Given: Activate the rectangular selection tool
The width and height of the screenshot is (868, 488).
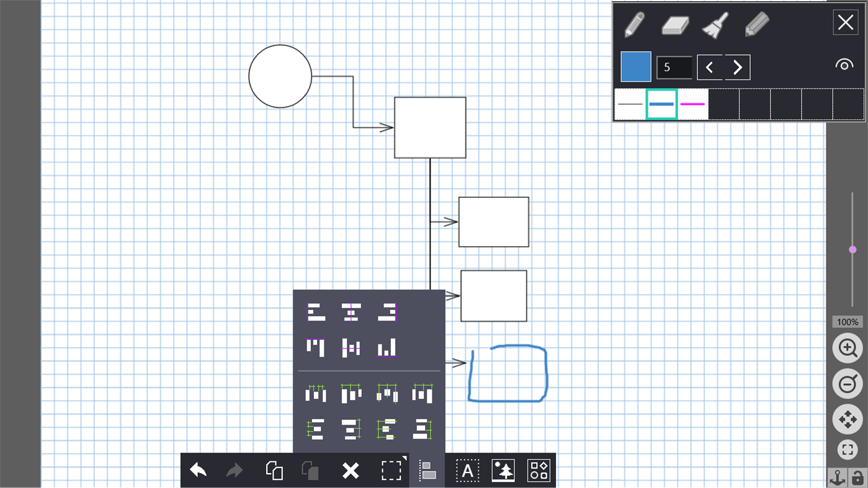Looking at the screenshot, I should click(391, 471).
